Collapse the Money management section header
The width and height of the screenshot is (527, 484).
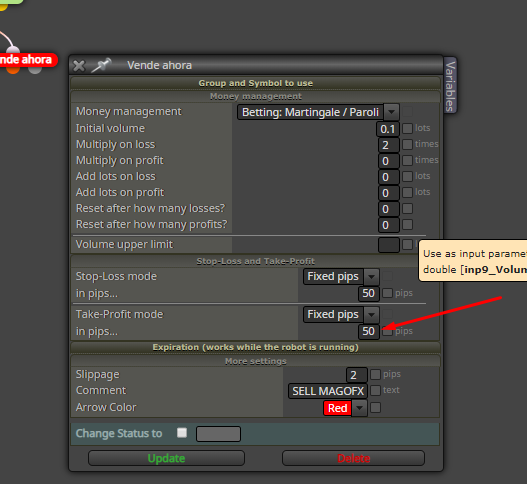255,96
